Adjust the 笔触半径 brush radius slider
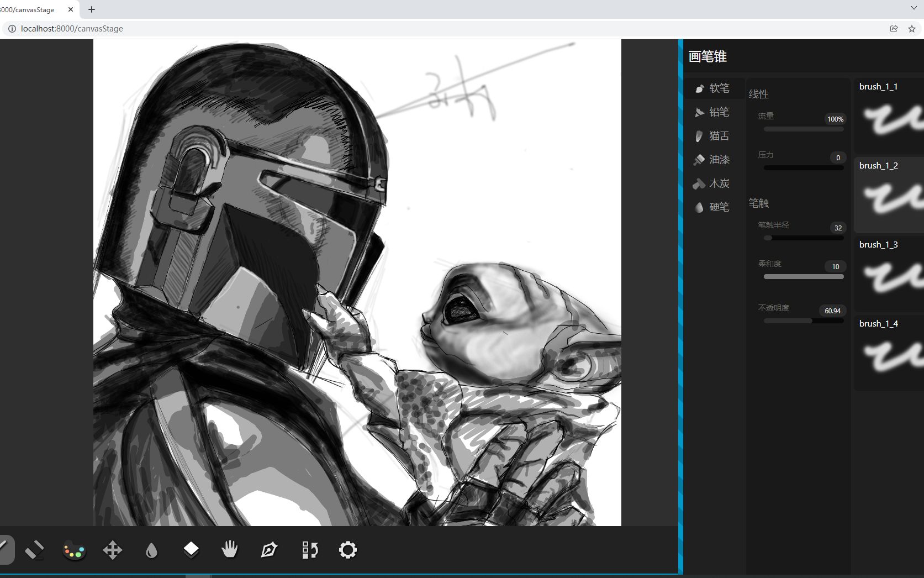The height and width of the screenshot is (578, 924). [804, 238]
